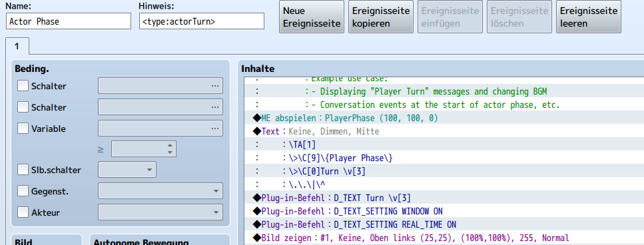The width and height of the screenshot is (644, 245).
Task: Enable the topmost Schalter condition checkbox
Action: 23,86
